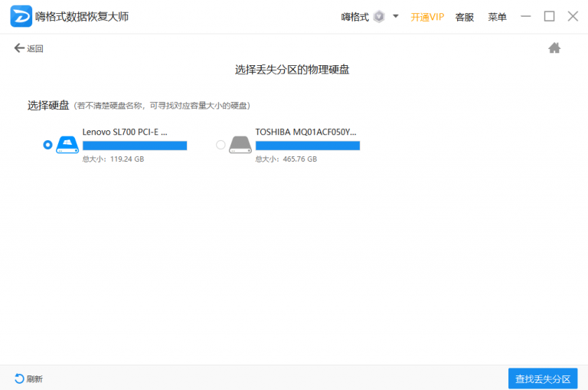Click the 刷新 refresh text
588x390 pixels.
(34, 379)
